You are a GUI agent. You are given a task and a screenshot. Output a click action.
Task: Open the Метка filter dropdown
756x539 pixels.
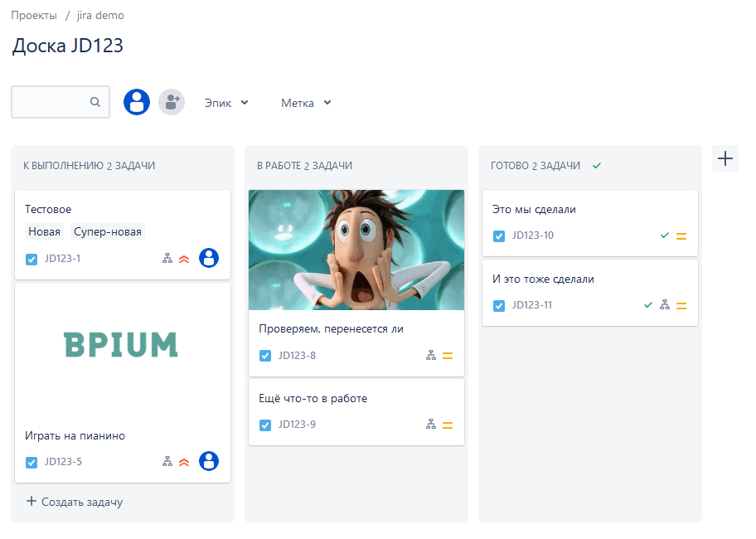(306, 103)
